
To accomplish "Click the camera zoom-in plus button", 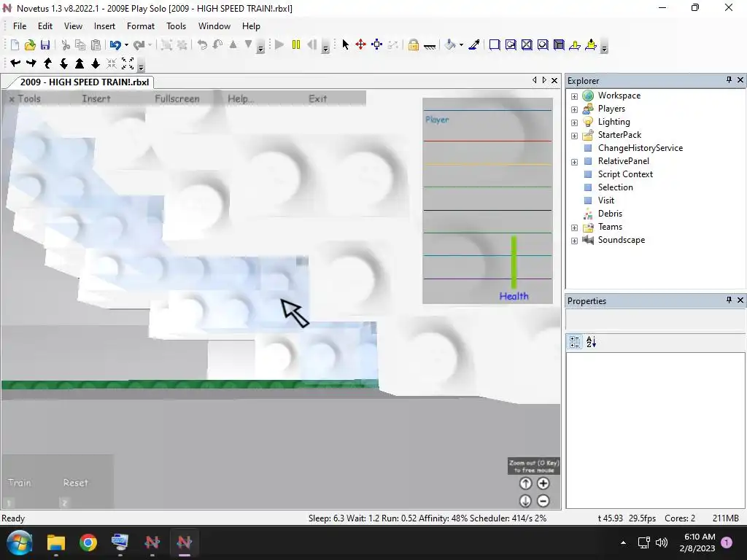I will click(x=543, y=483).
